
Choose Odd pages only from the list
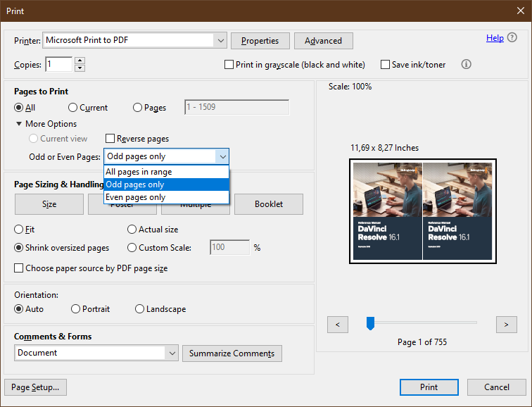166,184
